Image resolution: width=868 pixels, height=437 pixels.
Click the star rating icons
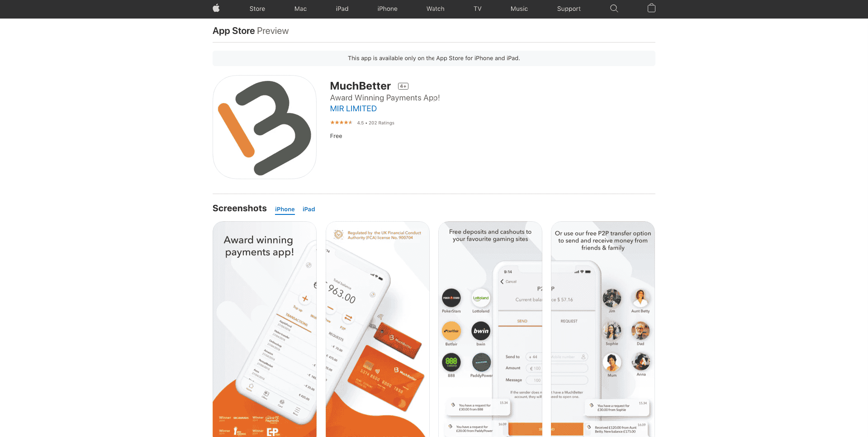coord(341,123)
